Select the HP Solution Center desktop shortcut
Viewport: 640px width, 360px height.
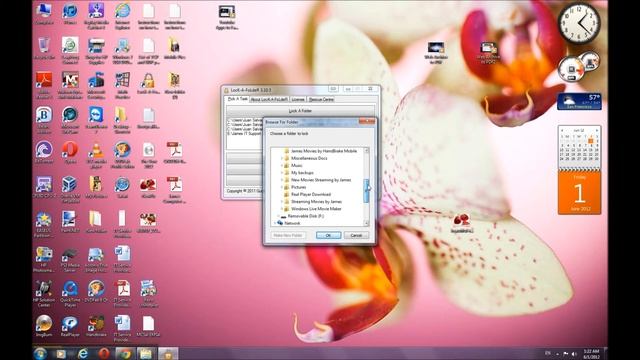point(44,293)
